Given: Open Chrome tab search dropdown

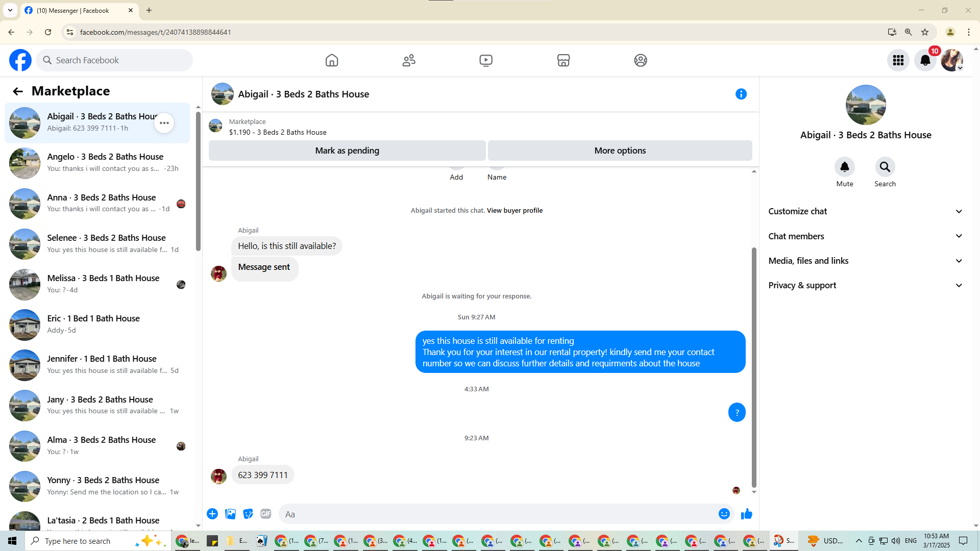Looking at the screenshot, I should tap(10, 10).
